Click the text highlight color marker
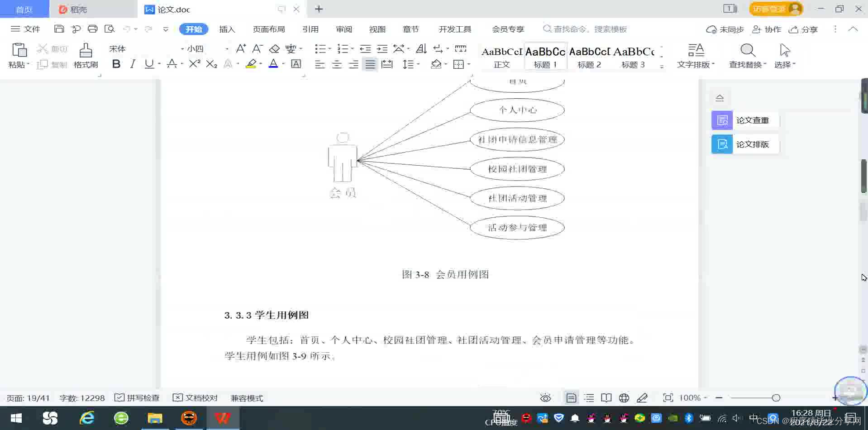 coord(251,64)
